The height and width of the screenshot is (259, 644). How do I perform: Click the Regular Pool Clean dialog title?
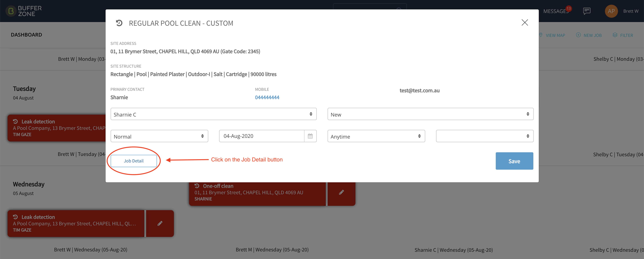[181, 23]
